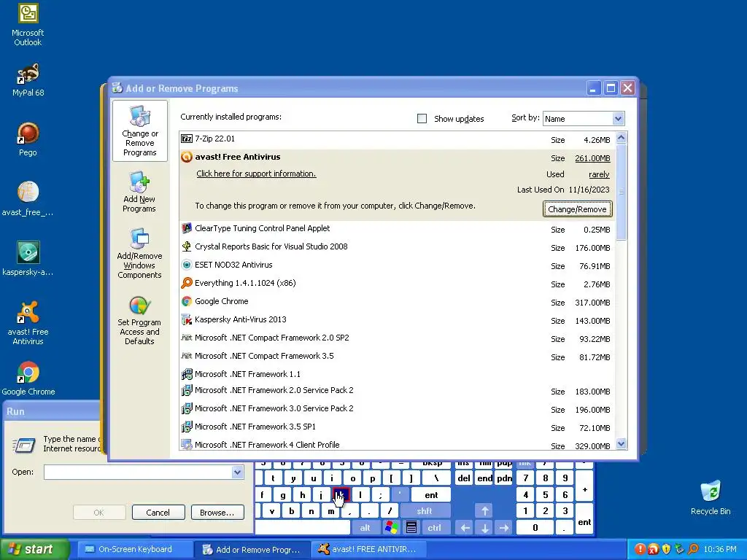Open Change or Remove Programs panel
747x560 pixels.
click(139, 131)
